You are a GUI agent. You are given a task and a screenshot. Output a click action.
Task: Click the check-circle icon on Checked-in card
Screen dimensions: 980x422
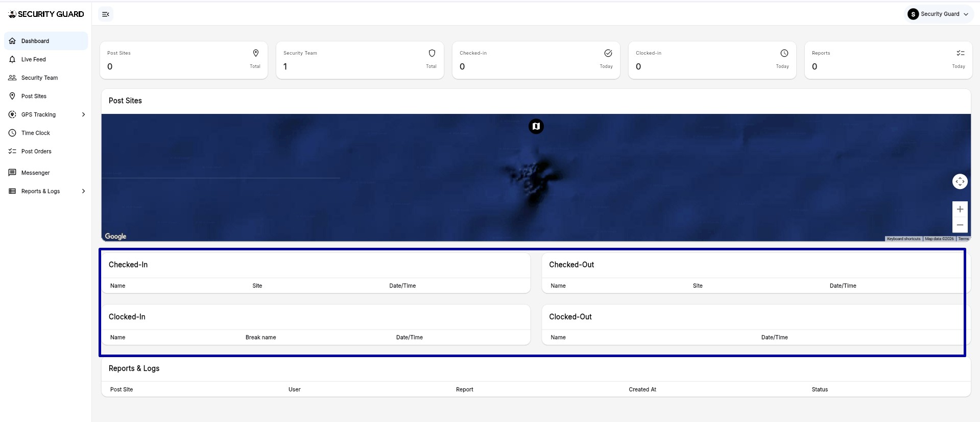point(608,53)
